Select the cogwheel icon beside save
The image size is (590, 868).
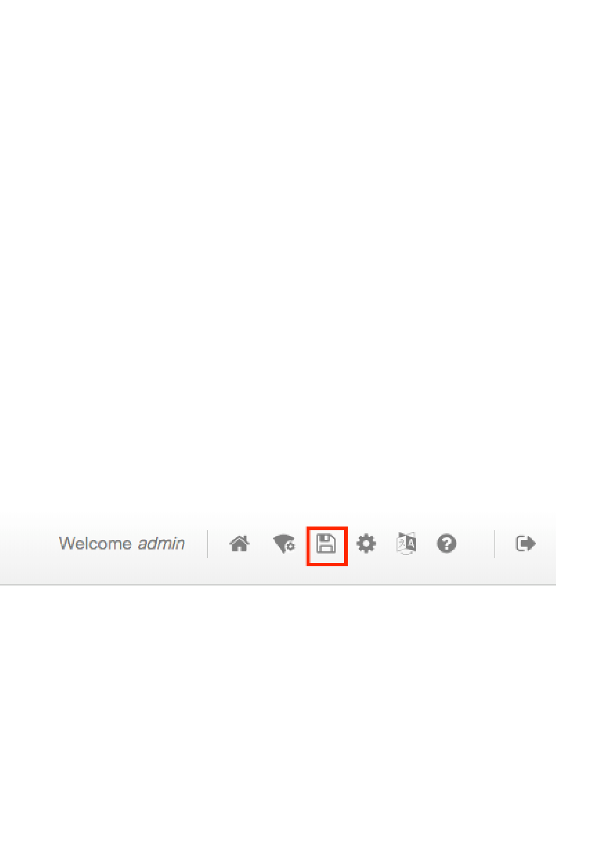click(366, 544)
